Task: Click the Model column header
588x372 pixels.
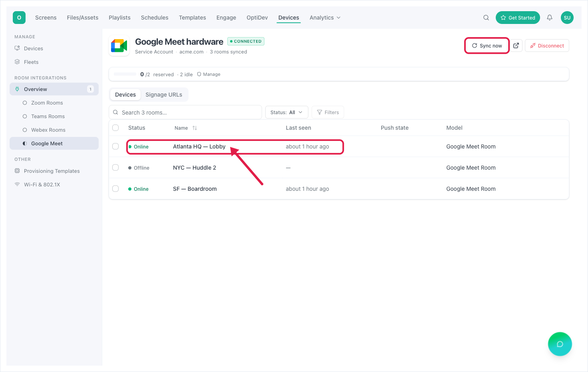Action: (454, 128)
